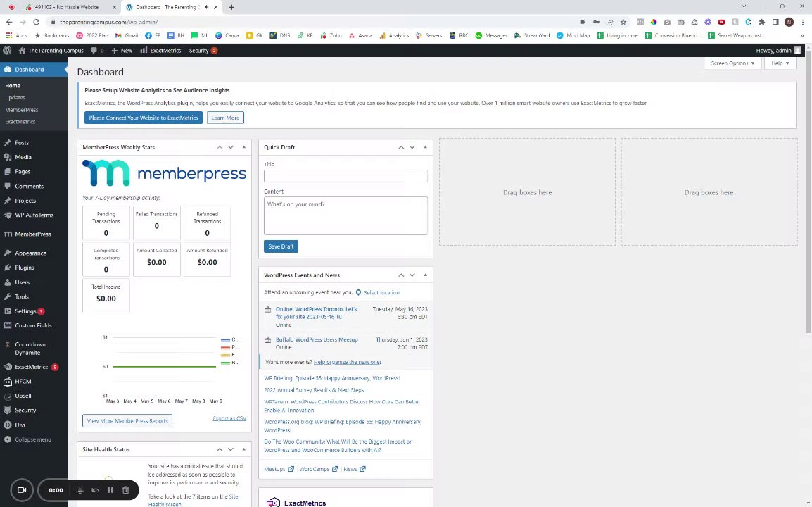Open comments bubble in admin bar
The height and width of the screenshot is (507, 812).
click(97, 50)
